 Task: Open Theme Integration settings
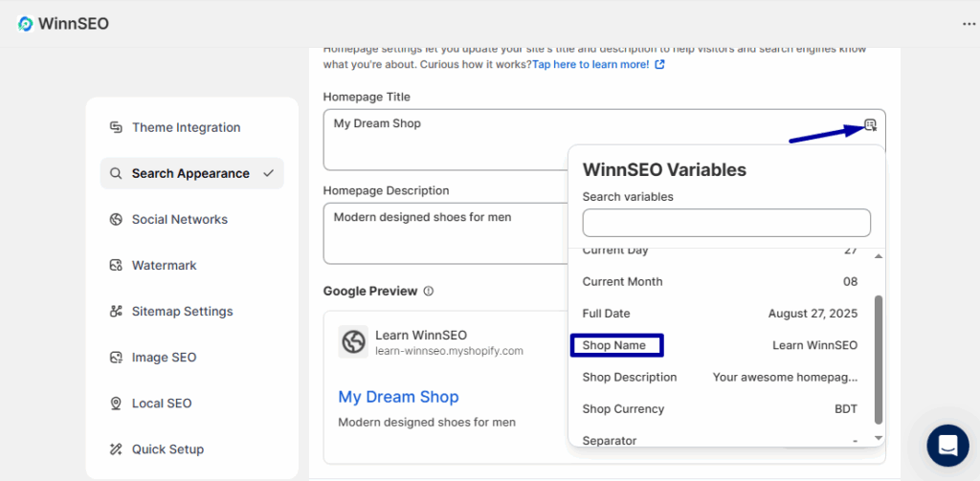pos(191,127)
